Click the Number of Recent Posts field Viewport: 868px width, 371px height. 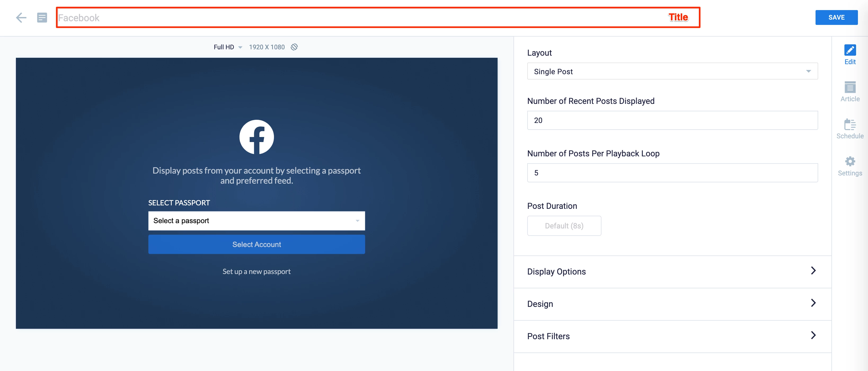click(x=672, y=120)
